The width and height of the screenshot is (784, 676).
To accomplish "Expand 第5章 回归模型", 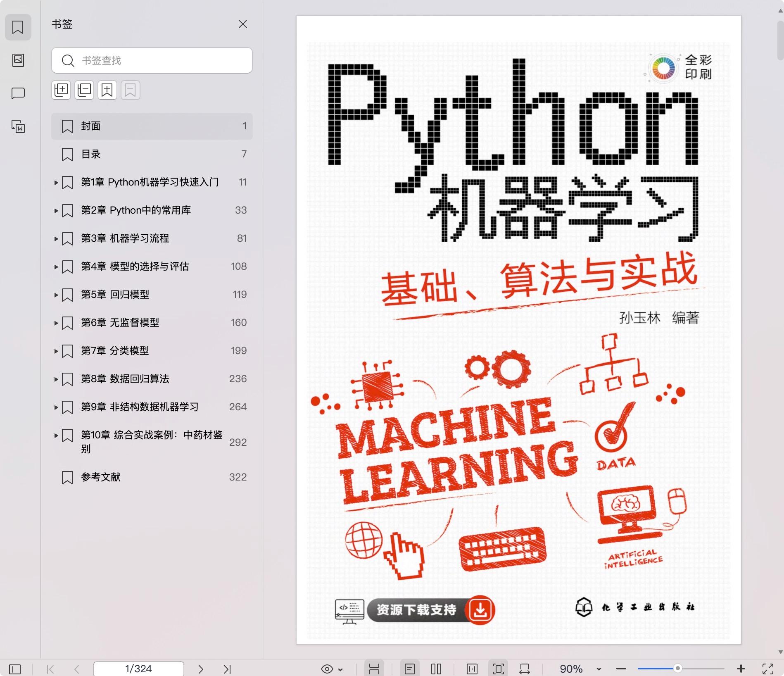I will 56,295.
